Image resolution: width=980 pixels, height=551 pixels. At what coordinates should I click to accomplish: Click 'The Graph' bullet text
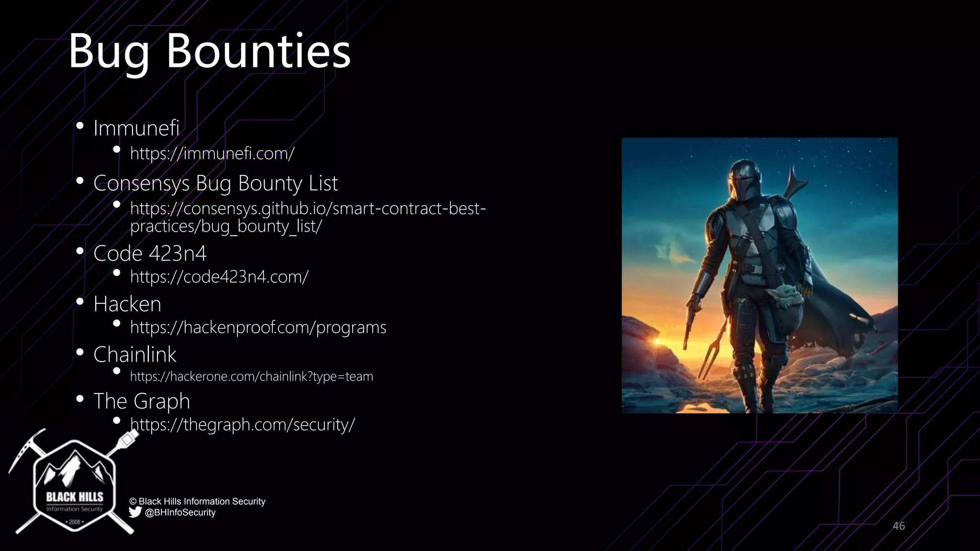pos(142,401)
